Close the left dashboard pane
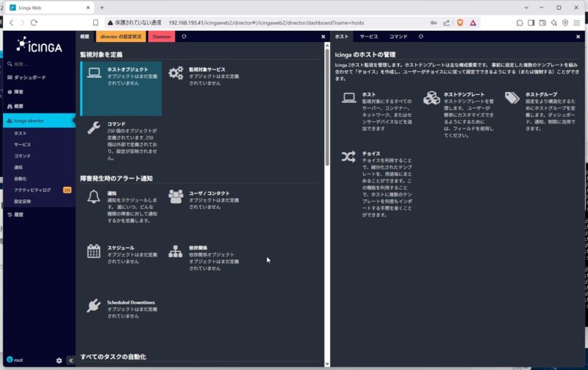This screenshot has height=370, width=588. 323,37
